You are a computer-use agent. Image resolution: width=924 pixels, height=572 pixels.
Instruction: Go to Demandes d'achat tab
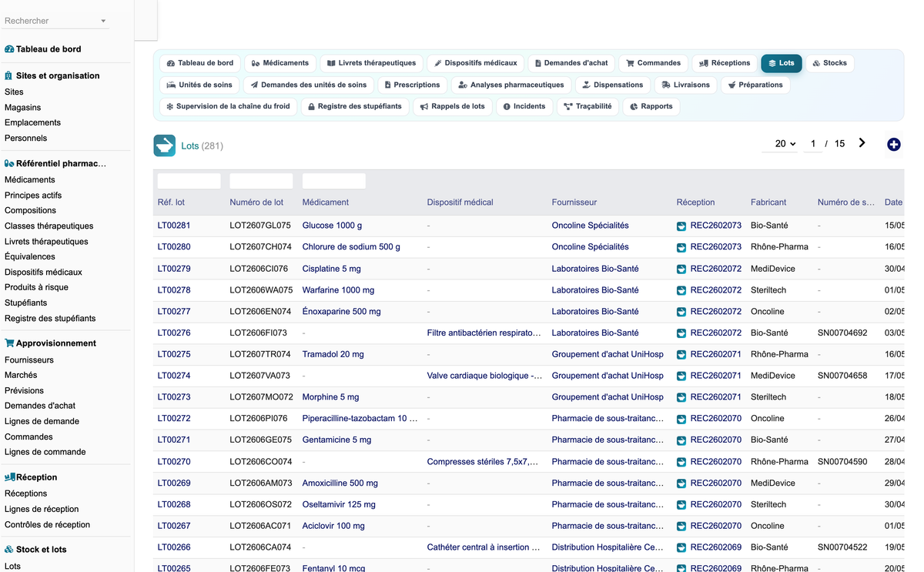[571, 63]
